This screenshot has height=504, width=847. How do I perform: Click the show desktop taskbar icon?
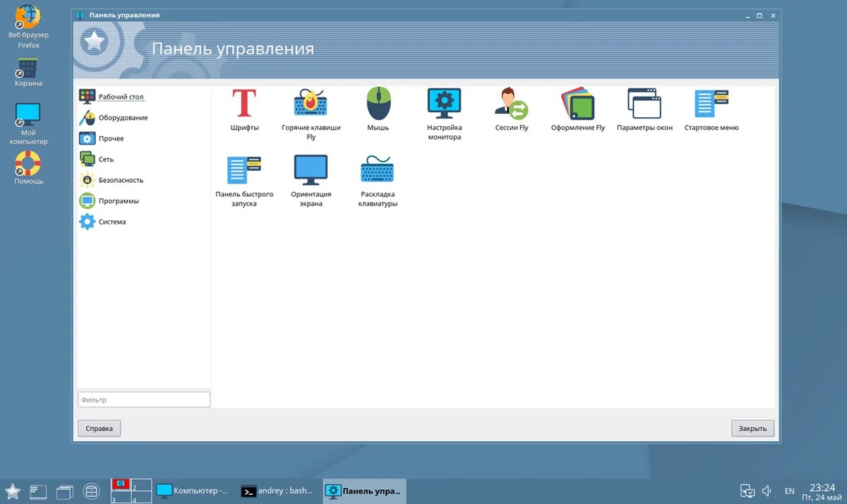click(x=38, y=491)
